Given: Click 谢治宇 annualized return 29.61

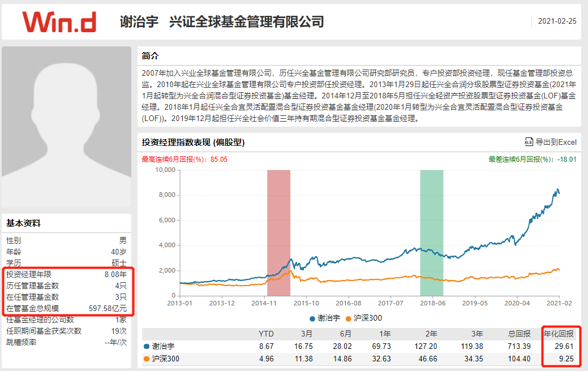Looking at the screenshot, I should point(564,346).
